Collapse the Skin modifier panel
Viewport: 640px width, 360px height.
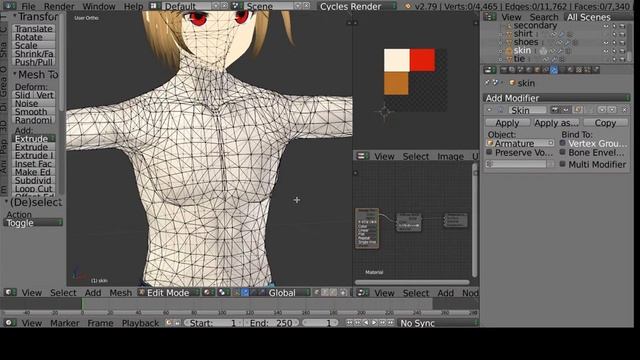click(x=490, y=110)
